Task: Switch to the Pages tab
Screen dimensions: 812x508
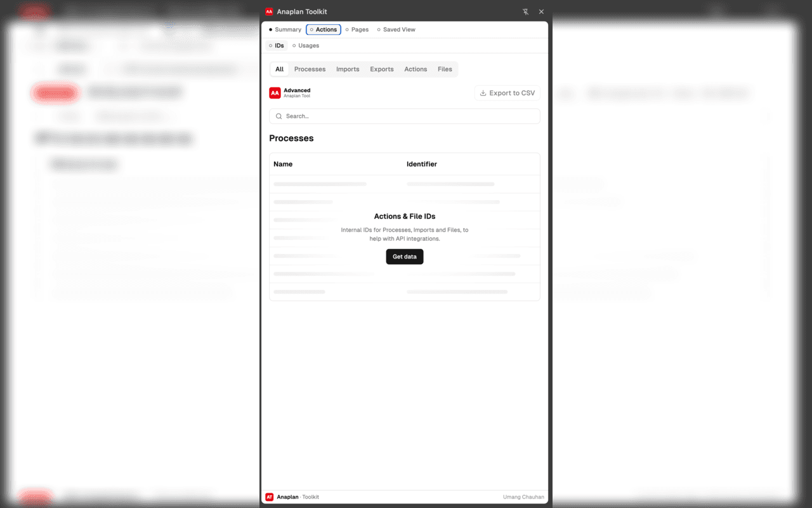Action: [x=357, y=30]
